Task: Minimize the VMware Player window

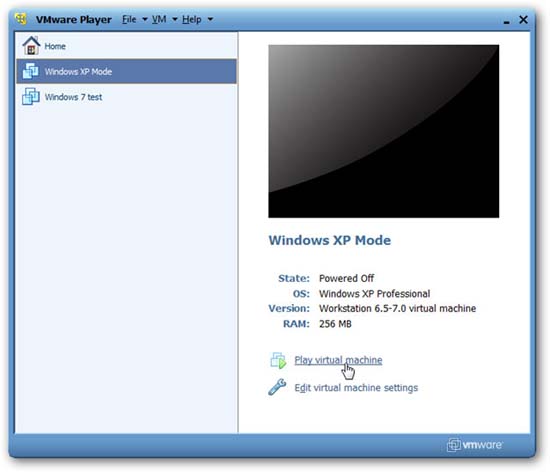Action: [x=506, y=20]
